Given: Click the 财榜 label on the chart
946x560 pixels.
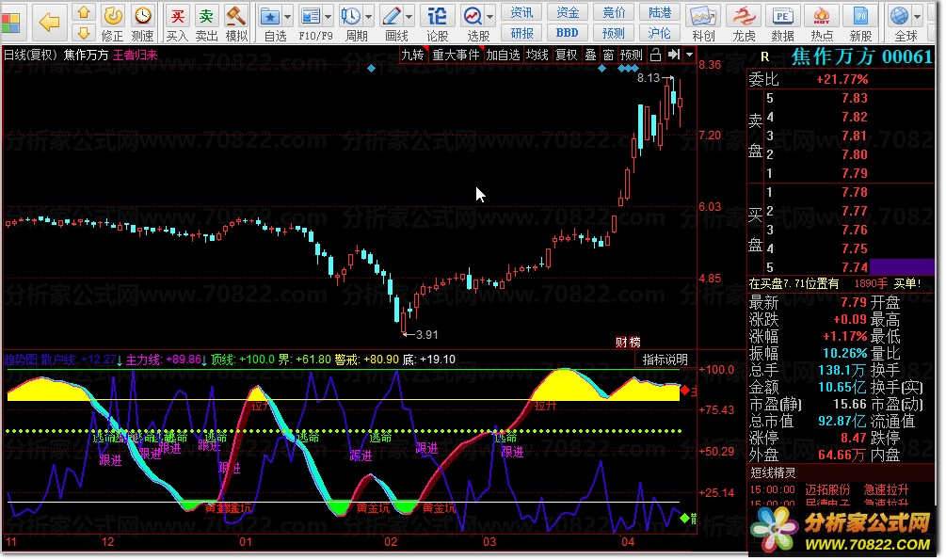Looking at the screenshot, I should [628, 343].
